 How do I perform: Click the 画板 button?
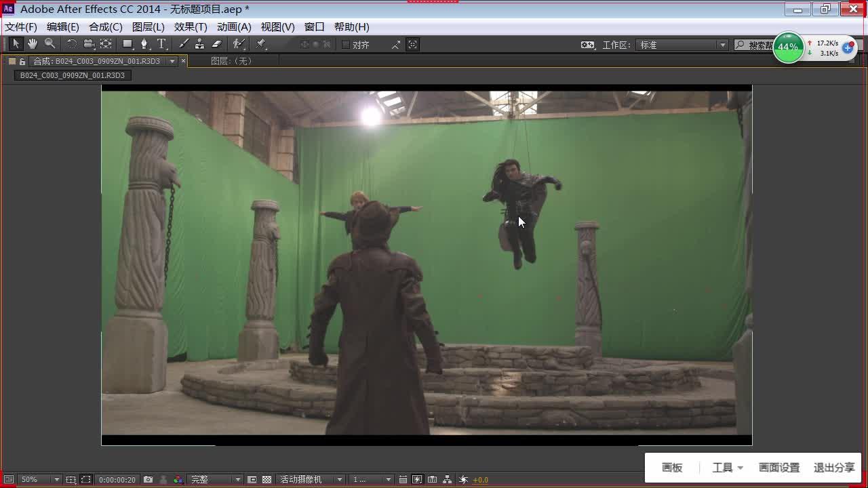point(672,468)
